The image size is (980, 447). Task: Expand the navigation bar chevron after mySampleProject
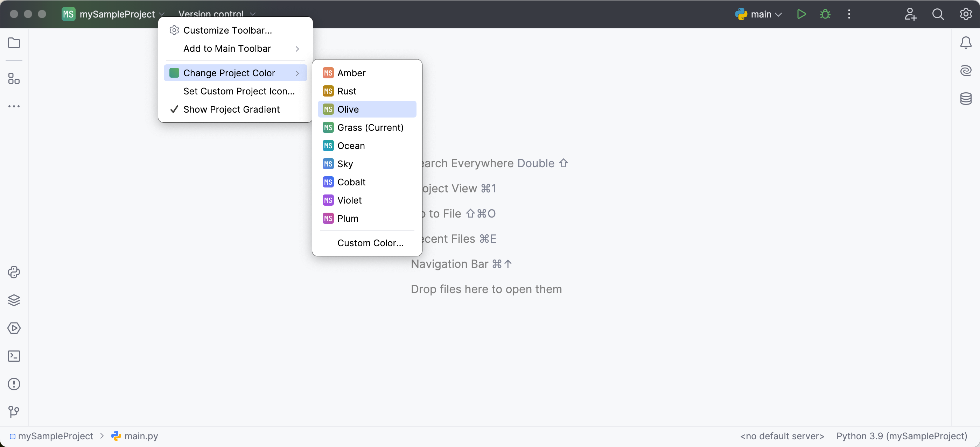pos(102,436)
